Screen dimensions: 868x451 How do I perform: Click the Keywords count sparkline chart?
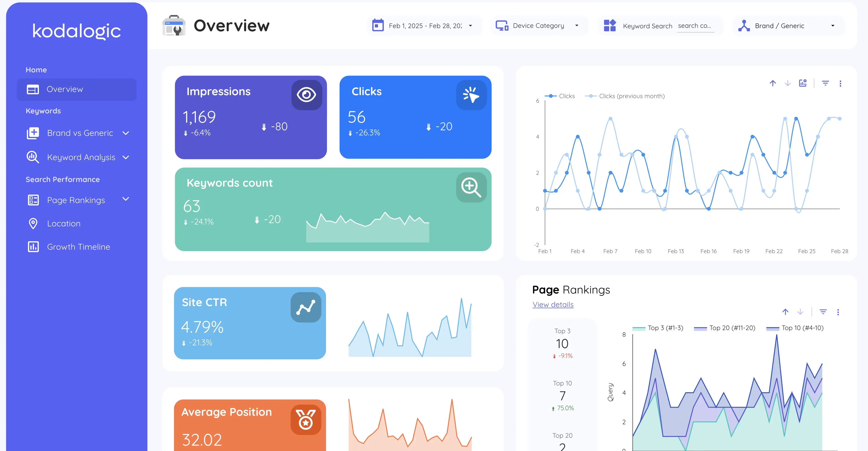368,227
